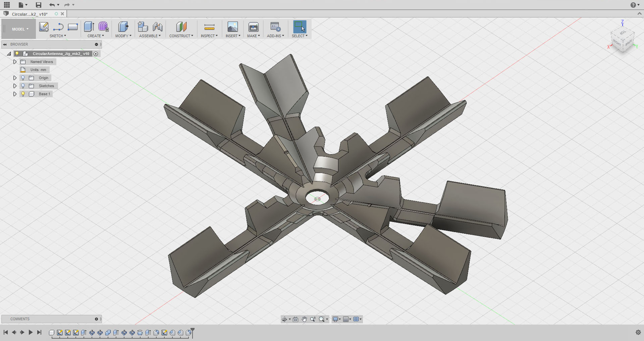Click the Zoom Window magnifier icon
This screenshot has width=644, height=341.
pos(322,319)
